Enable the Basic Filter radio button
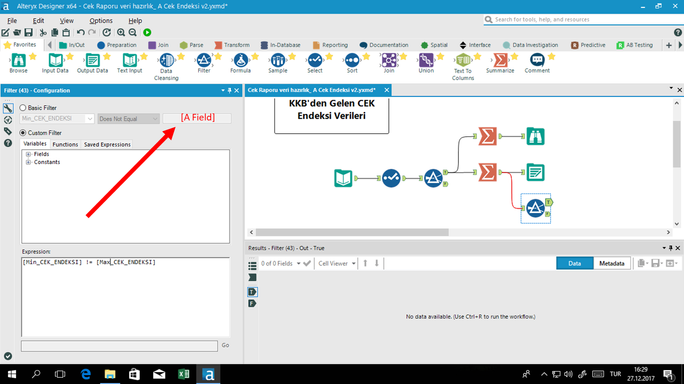Viewport: 684px width, 384px height. [x=23, y=107]
